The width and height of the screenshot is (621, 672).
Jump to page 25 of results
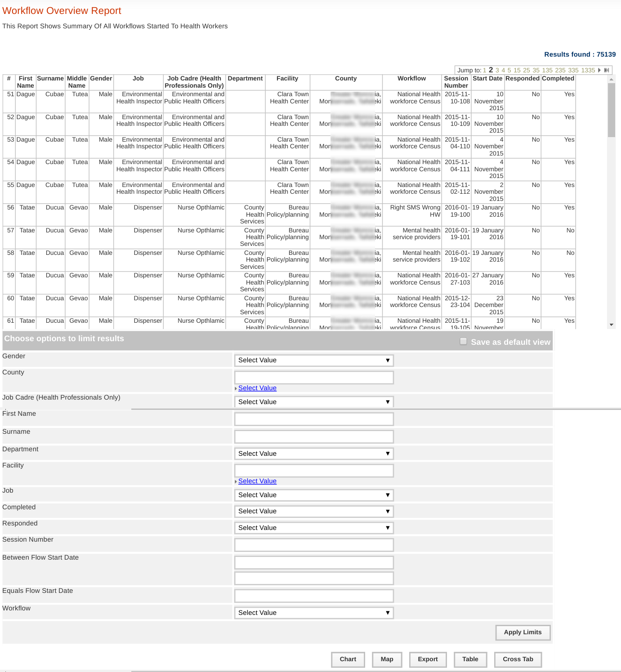tap(527, 70)
